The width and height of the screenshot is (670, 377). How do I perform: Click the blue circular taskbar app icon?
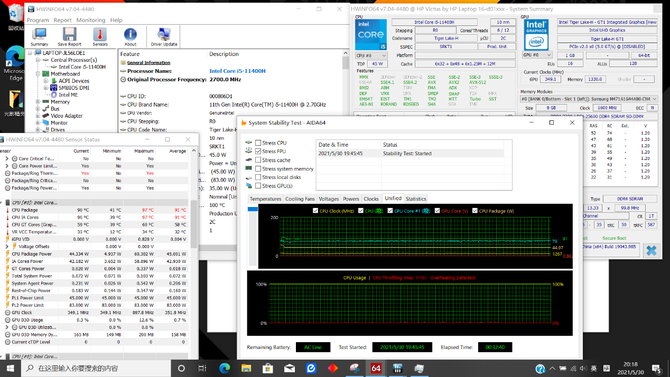[311, 368]
